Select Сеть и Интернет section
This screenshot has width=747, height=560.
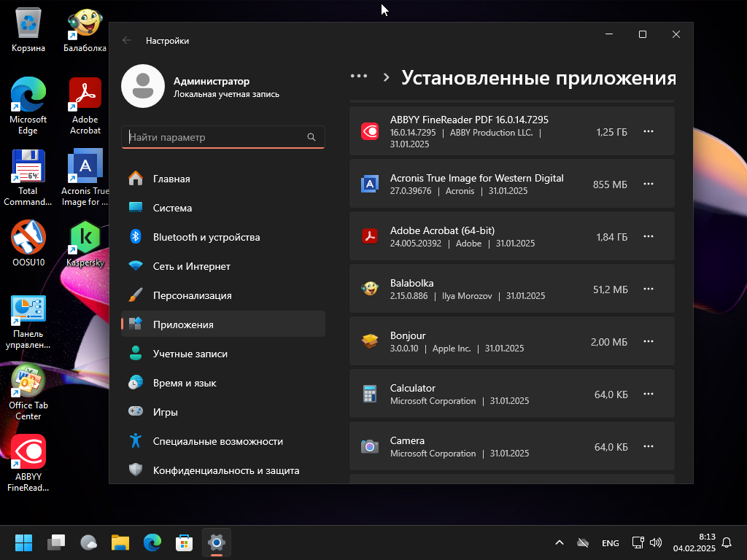pyautogui.click(x=223, y=266)
